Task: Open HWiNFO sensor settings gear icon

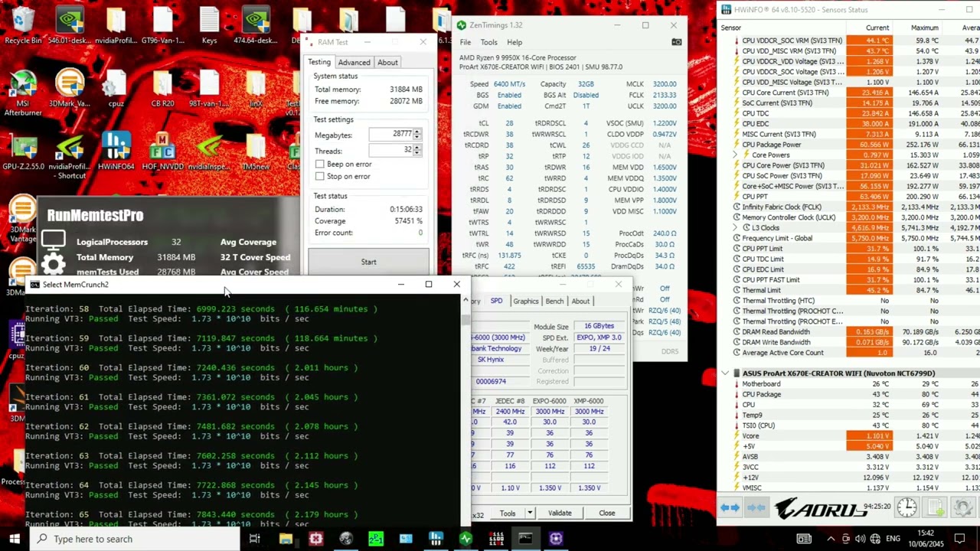Action: click(x=964, y=507)
